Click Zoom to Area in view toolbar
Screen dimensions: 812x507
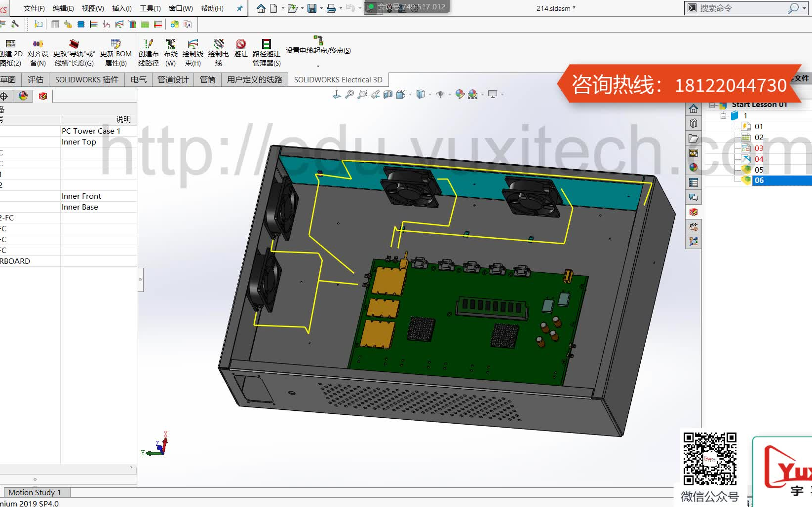pyautogui.click(x=362, y=94)
